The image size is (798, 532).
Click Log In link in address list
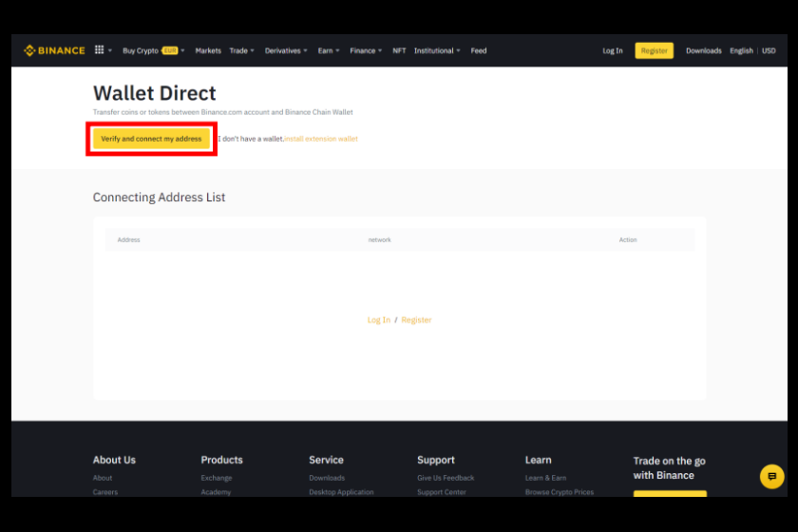pyautogui.click(x=379, y=320)
